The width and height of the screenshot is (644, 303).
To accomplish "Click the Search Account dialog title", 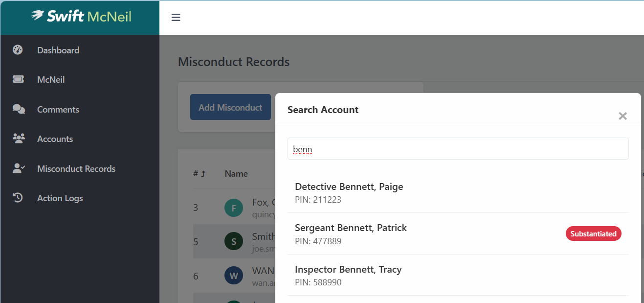I will tap(323, 110).
